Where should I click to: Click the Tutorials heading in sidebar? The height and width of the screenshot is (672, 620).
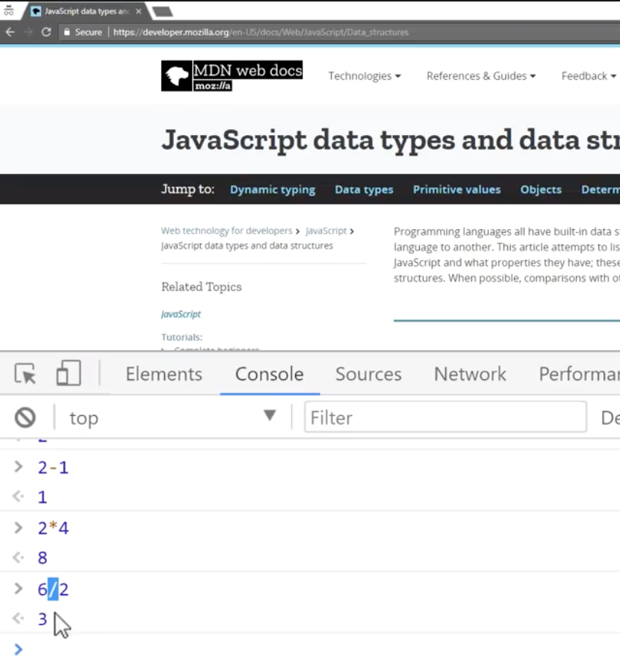pyautogui.click(x=182, y=337)
